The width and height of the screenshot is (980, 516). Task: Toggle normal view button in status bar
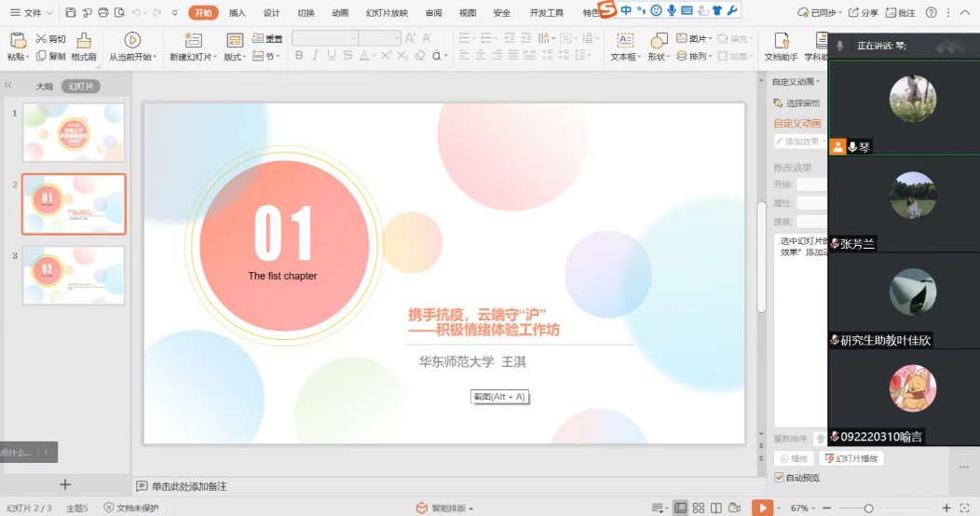(x=681, y=508)
